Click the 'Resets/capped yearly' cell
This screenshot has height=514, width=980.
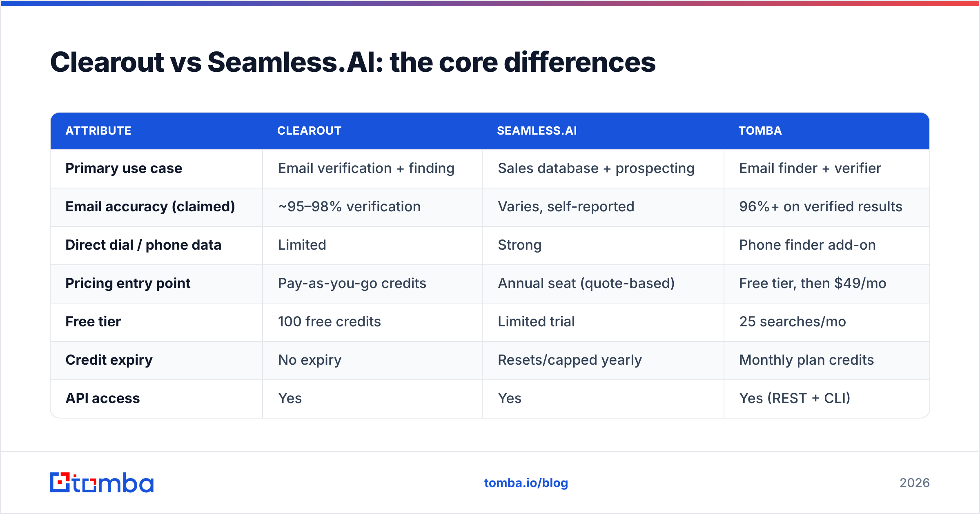tap(570, 360)
